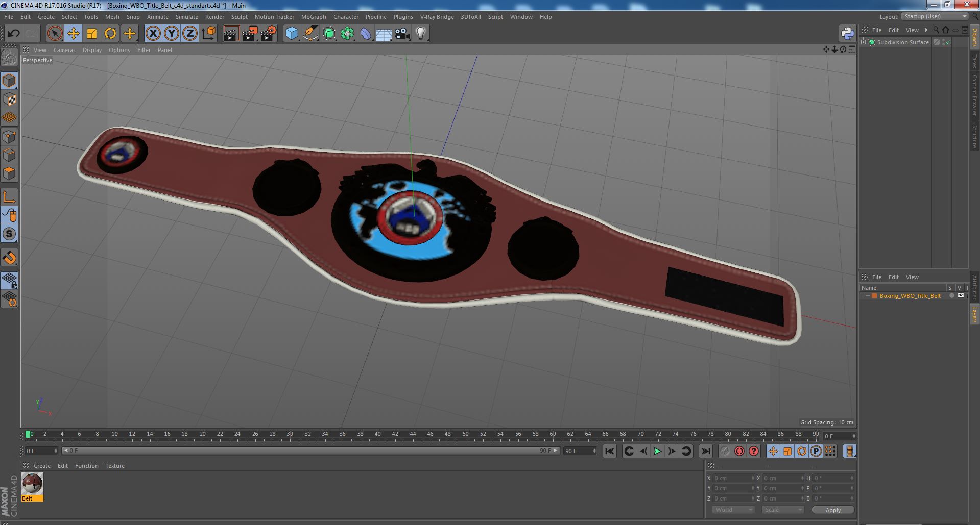Open the V-Ray Bridge menu
This screenshot has height=525, width=980.
[x=437, y=17]
